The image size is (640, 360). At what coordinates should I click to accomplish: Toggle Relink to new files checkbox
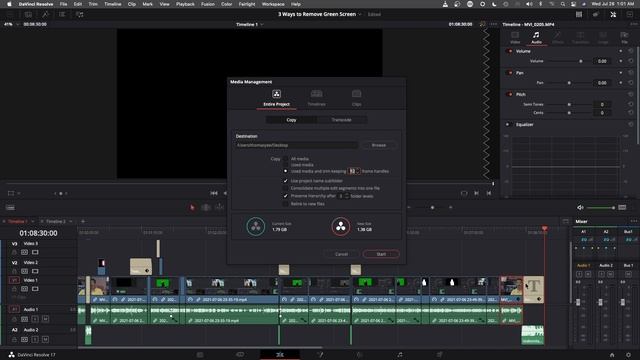[285, 204]
